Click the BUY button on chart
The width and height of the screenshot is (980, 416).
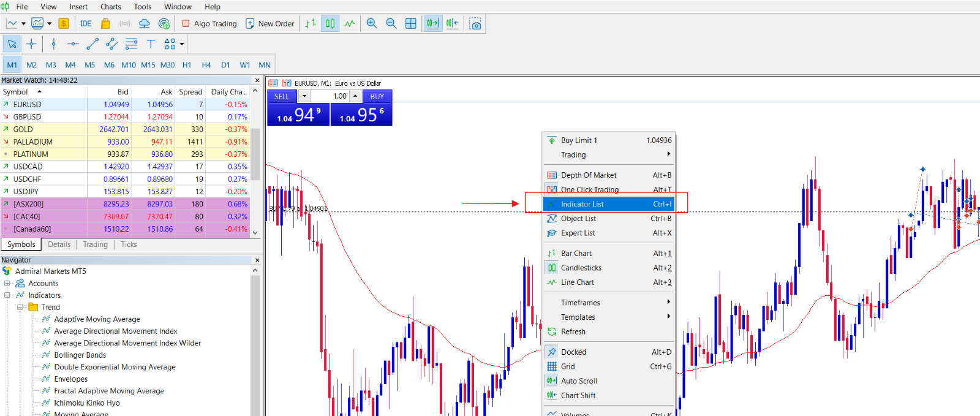(377, 96)
